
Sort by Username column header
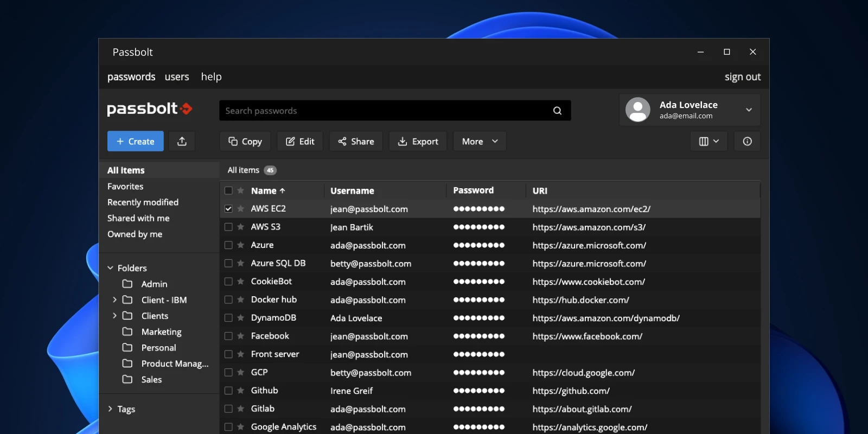(x=352, y=190)
